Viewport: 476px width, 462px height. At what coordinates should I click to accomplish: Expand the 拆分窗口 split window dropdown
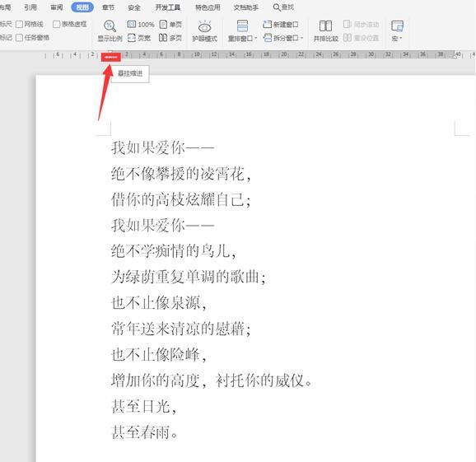click(283, 38)
